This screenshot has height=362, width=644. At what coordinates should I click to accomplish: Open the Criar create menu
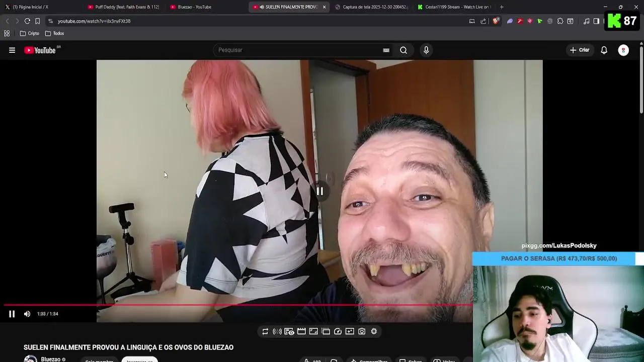click(579, 50)
